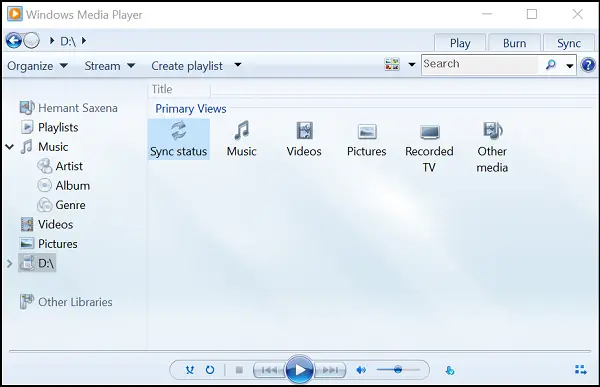The height and width of the screenshot is (387, 600).
Task: Select the D:\ drive in sidebar
Action: [x=37, y=263]
